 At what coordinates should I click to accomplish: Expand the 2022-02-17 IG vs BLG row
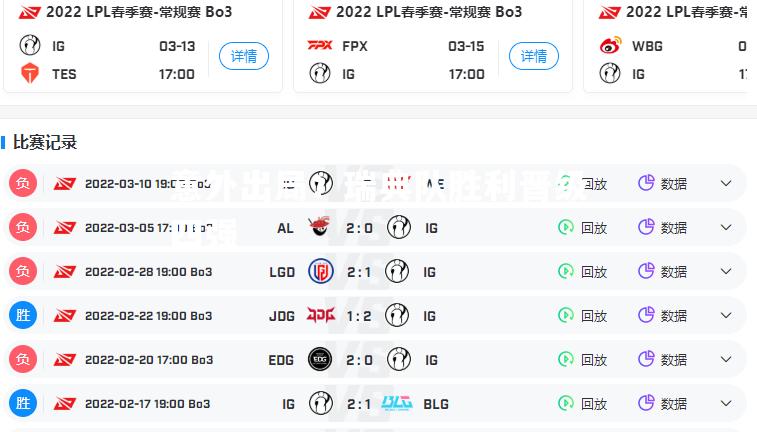(726, 403)
